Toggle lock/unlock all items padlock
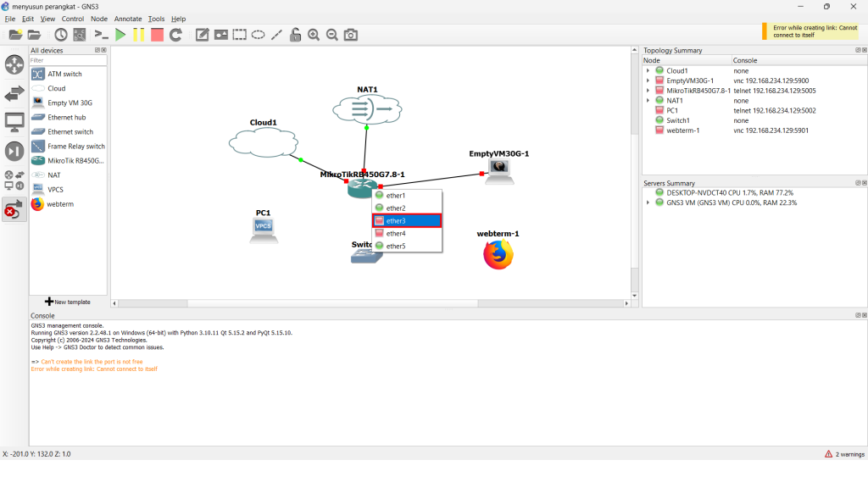Image resolution: width=868 pixels, height=488 pixels. point(295,35)
